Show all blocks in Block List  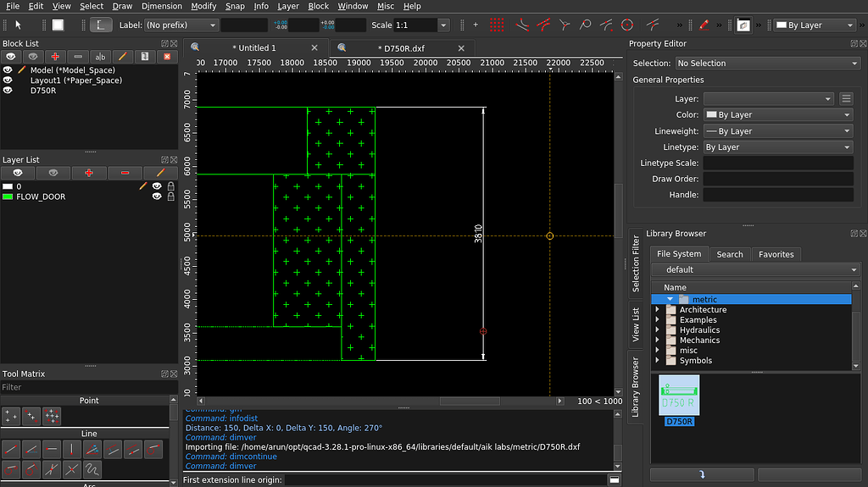tap(10, 57)
